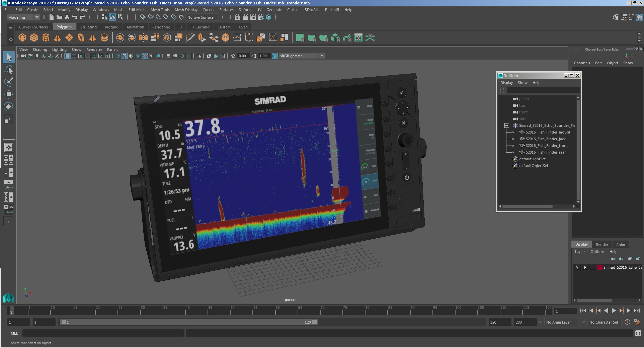
Task: Click the Undo arrow icon
Action: (75, 17)
